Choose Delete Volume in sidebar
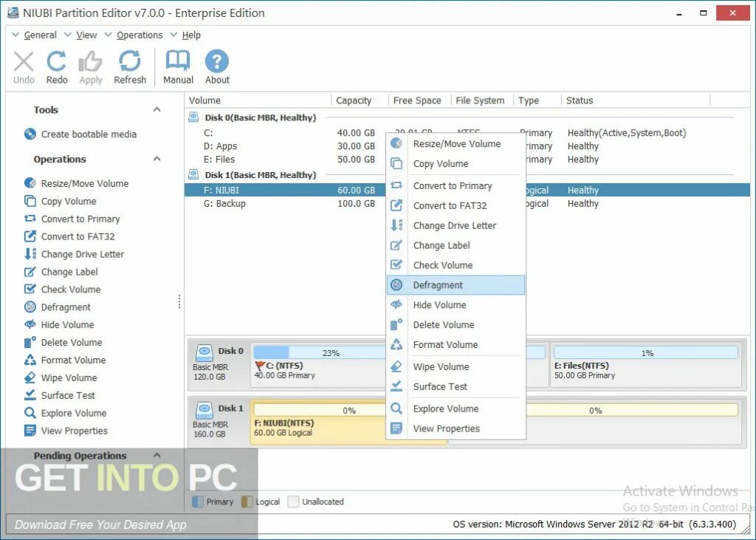The image size is (756, 540). point(63,343)
